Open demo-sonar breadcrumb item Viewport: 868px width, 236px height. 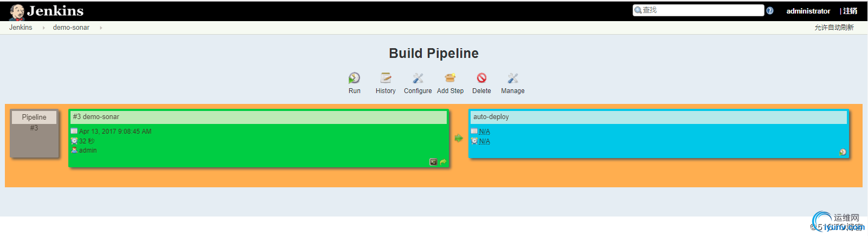[x=71, y=28]
